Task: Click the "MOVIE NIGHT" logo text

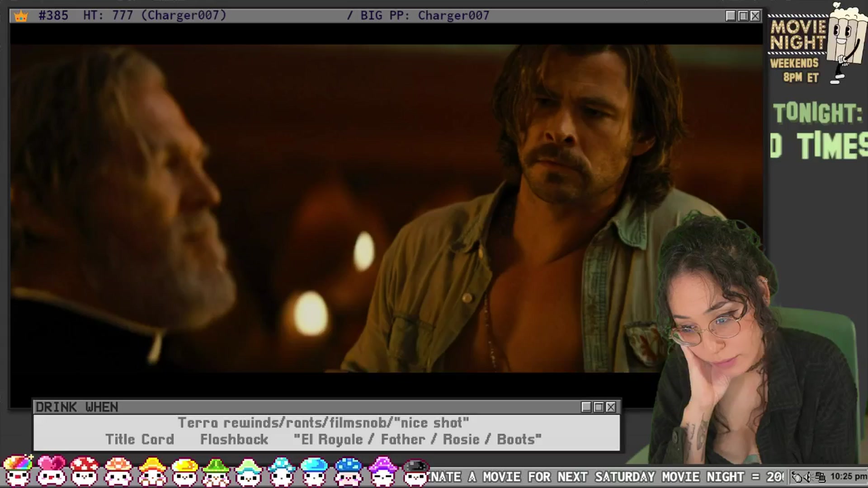Action: point(798,35)
